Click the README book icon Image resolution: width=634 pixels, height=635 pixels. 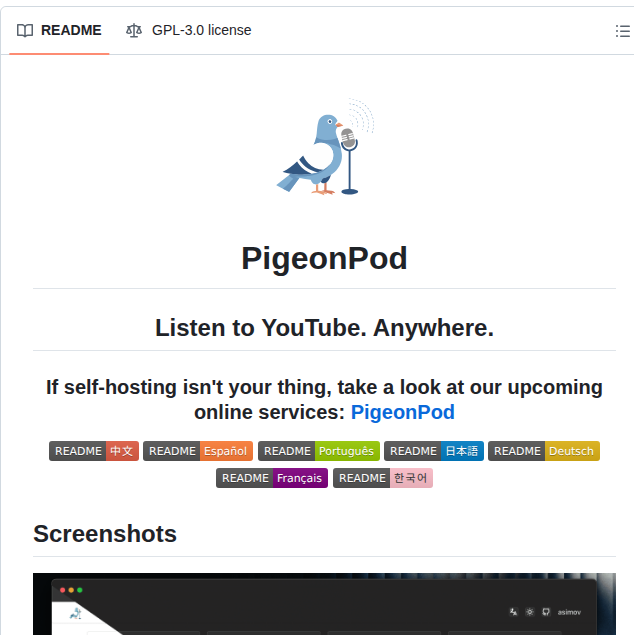[x=25, y=30]
